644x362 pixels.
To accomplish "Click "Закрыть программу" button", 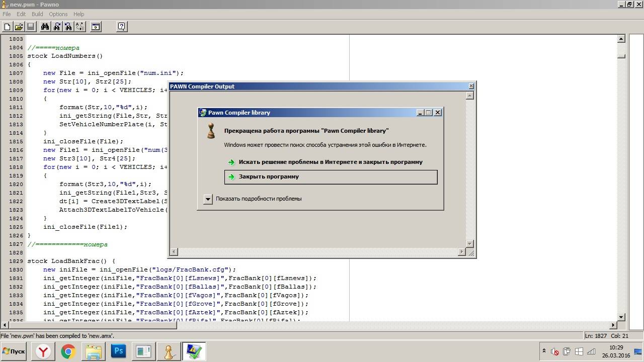I will [331, 177].
